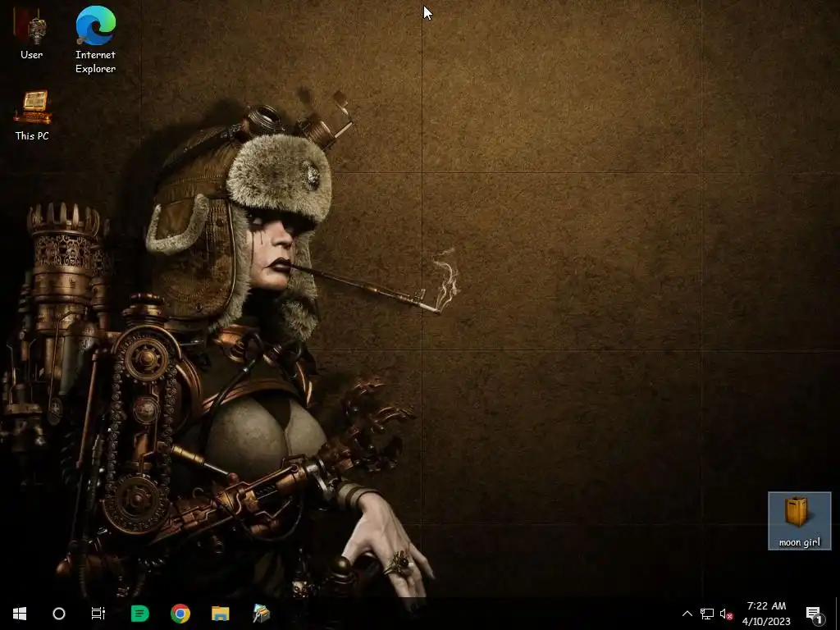Select the This PC desktop icon

[x=32, y=115]
